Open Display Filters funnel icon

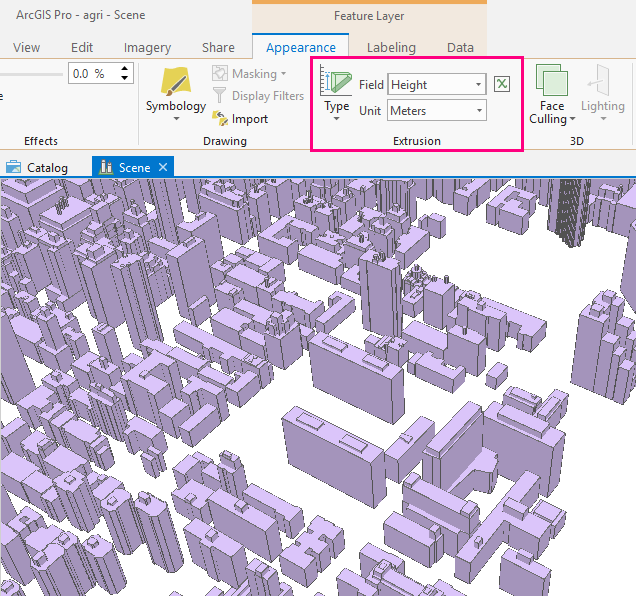[x=219, y=95]
